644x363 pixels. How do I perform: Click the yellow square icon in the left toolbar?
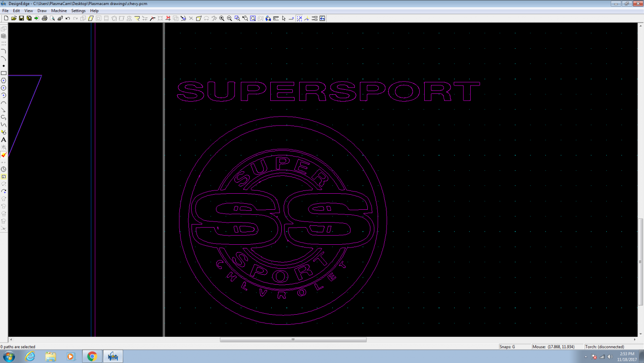click(4, 177)
